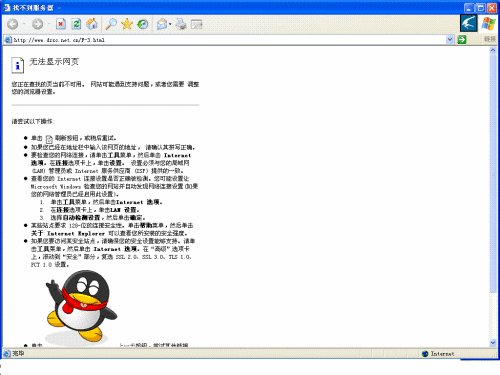Click the scrollbar down arrow
Viewport: 500px width, 375px height.
tap(493, 342)
